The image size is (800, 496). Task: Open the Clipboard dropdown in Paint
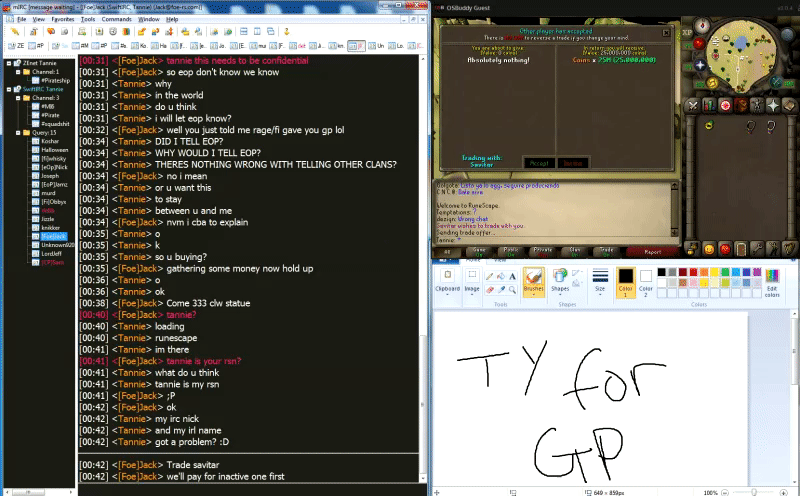(x=447, y=283)
